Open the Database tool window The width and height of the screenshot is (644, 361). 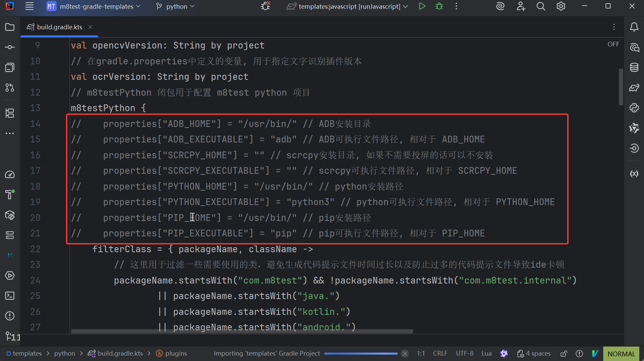634,67
